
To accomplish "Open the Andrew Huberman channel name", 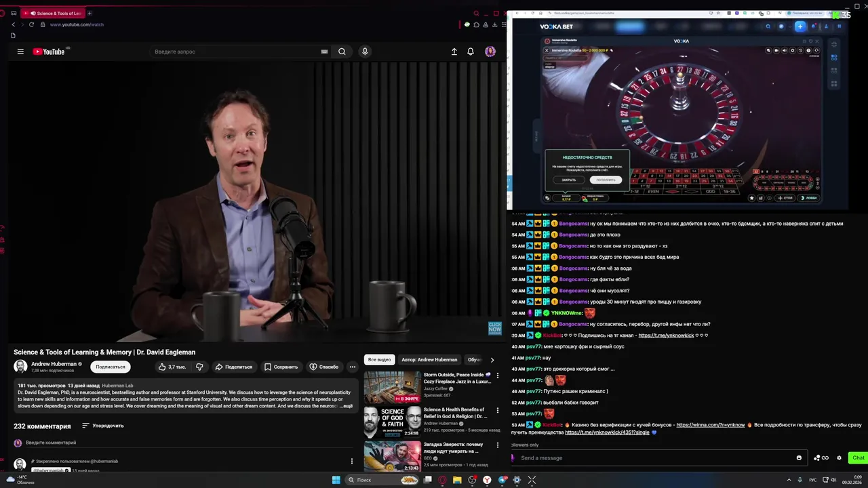I will [54, 364].
